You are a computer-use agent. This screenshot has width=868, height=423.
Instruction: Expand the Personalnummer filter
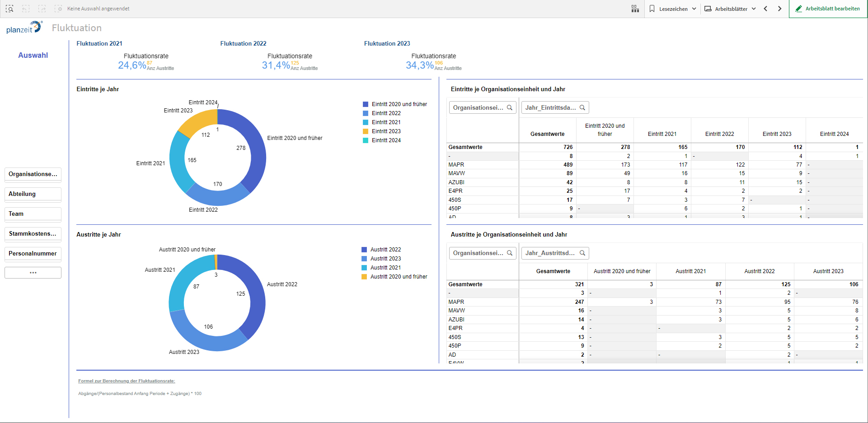click(33, 254)
